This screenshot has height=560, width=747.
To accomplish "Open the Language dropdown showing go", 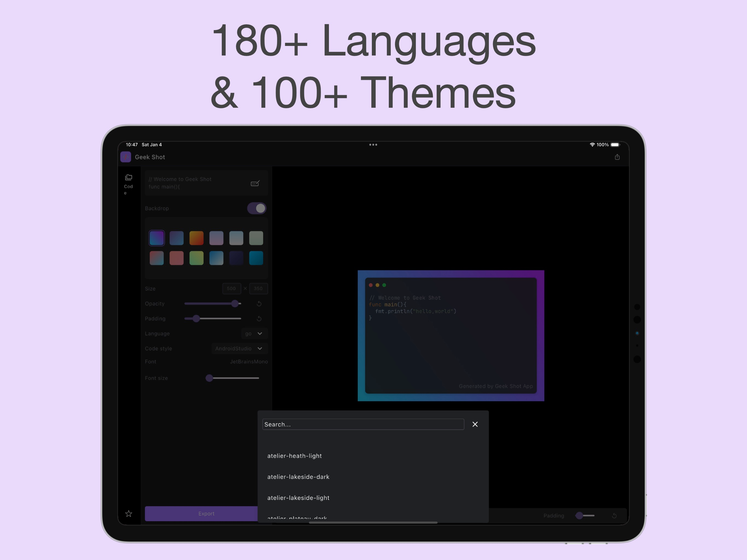I will pyautogui.click(x=254, y=333).
